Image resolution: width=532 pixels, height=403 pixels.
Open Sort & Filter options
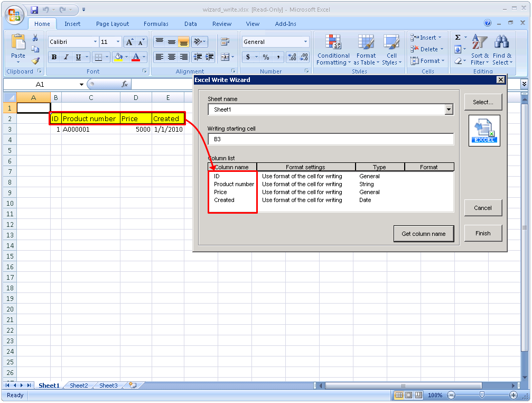click(x=479, y=50)
